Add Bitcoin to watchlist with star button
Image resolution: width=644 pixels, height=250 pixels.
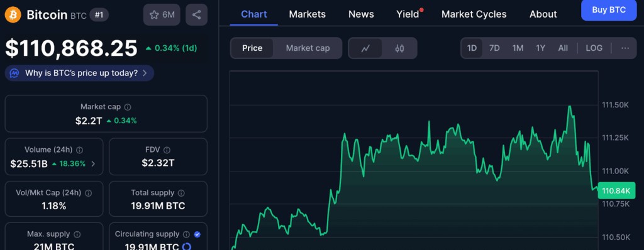(x=162, y=15)
